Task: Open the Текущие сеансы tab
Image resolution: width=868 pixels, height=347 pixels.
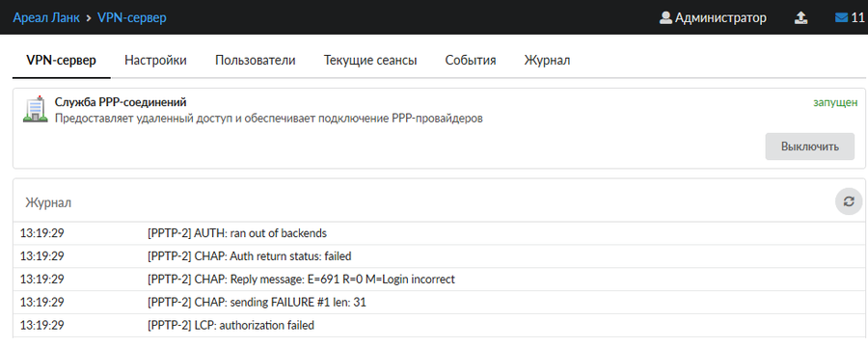Action: coord(370,61)
